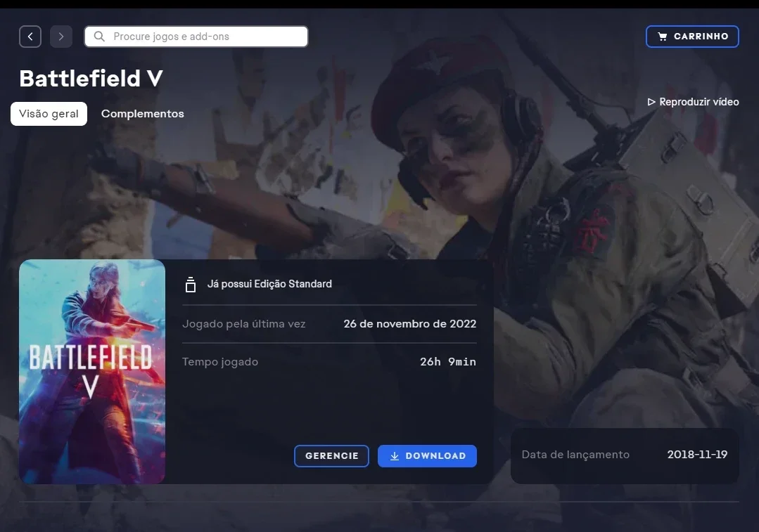The width and height of the screenshot is (759, 532).
Task: Click the last played date value
Action: (x=410, y=323)
